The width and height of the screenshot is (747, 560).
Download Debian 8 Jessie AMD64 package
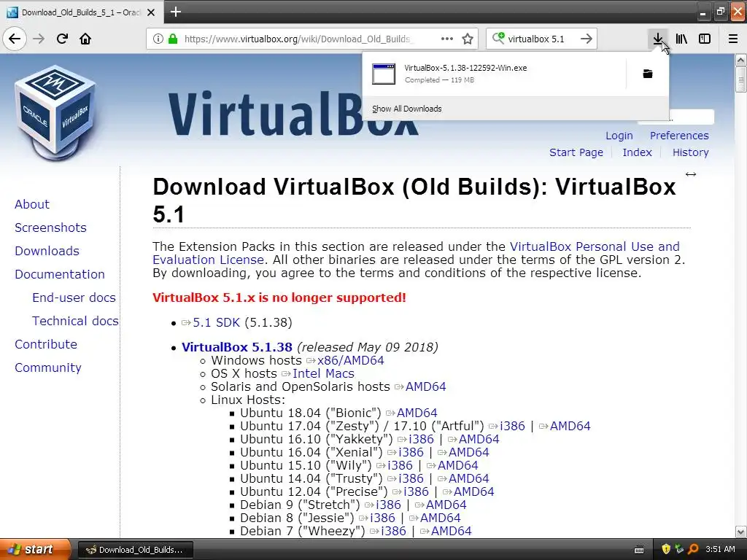[x=440, y=518]
